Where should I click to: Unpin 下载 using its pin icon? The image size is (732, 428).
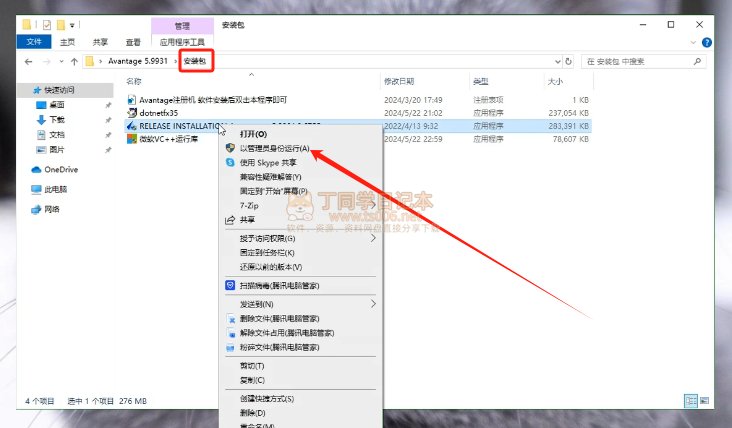tap(108, 120)
